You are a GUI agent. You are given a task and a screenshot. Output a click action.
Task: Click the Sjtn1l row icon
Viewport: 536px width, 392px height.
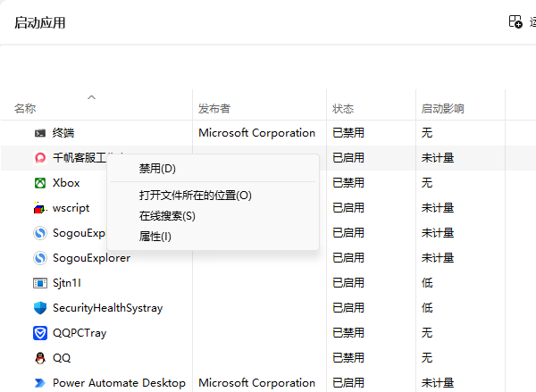40,283
